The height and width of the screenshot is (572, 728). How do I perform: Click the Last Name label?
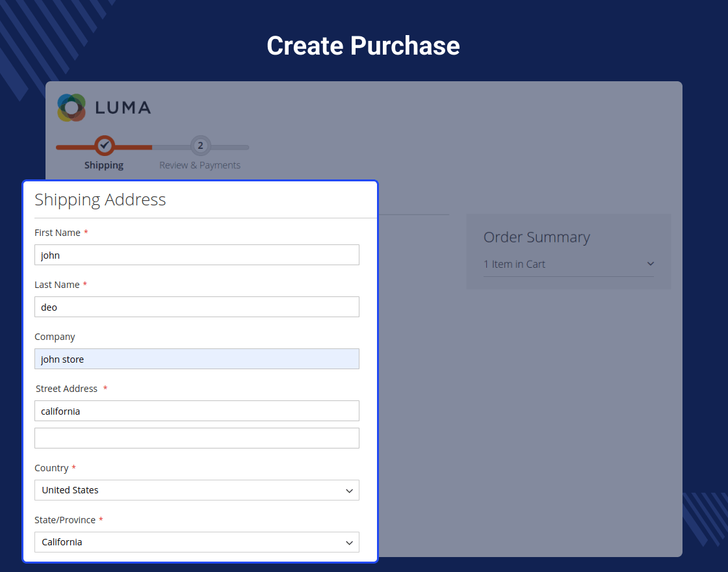coord(57,285)
